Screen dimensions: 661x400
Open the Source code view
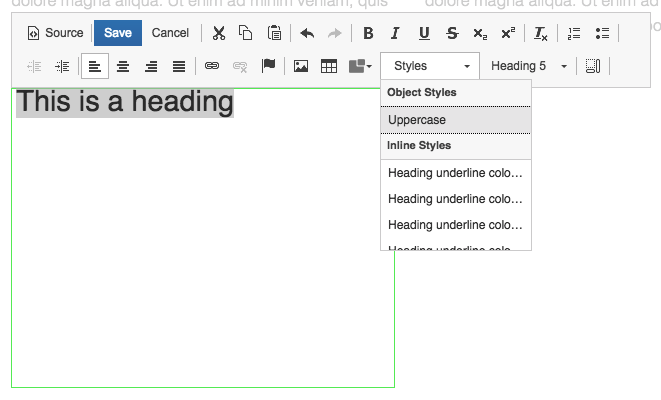coord(55,33)
